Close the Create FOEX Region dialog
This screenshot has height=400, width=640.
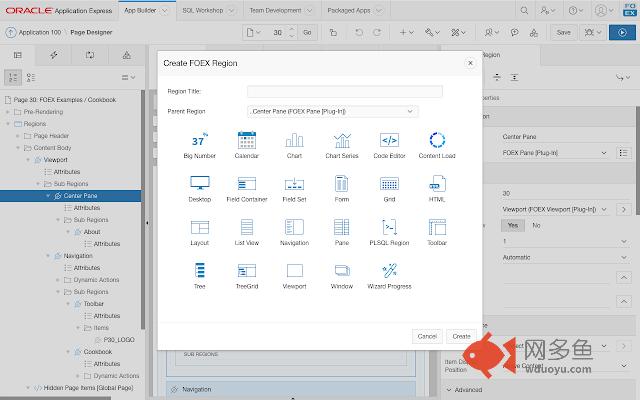pos(470,63)
